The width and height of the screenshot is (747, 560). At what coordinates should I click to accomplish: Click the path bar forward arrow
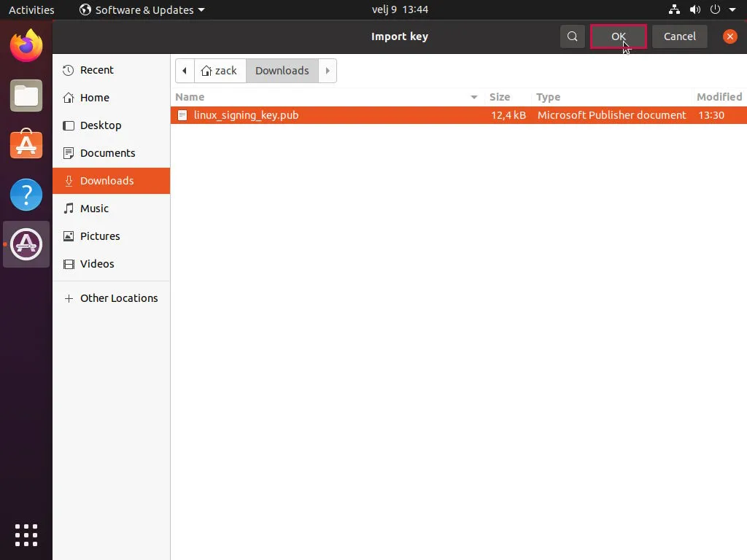328,71
